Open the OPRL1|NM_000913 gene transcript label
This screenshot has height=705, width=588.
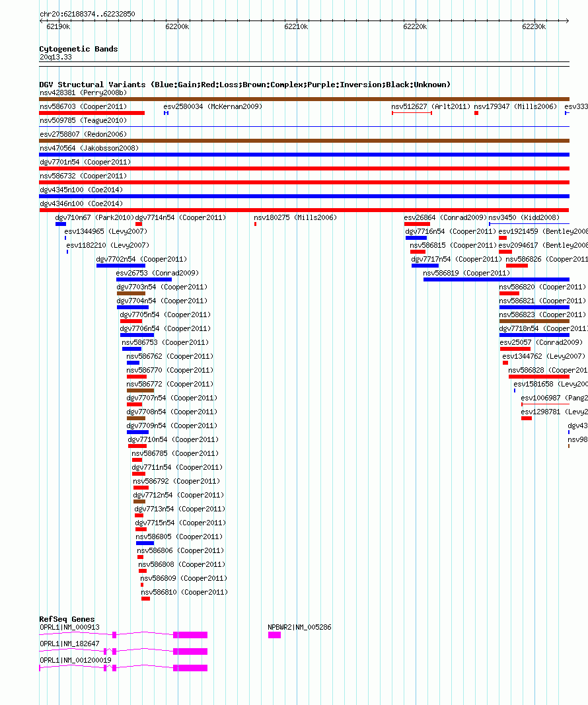[69, 628]
